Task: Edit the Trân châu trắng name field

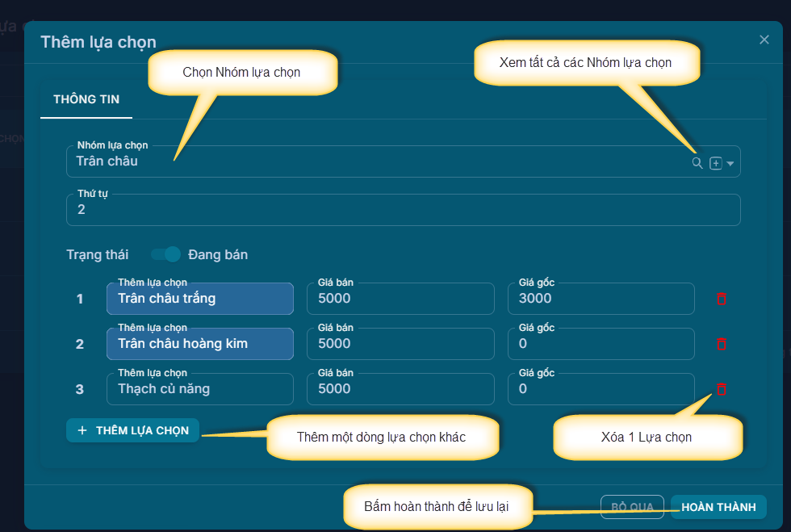Action: (x=199, y=299)
